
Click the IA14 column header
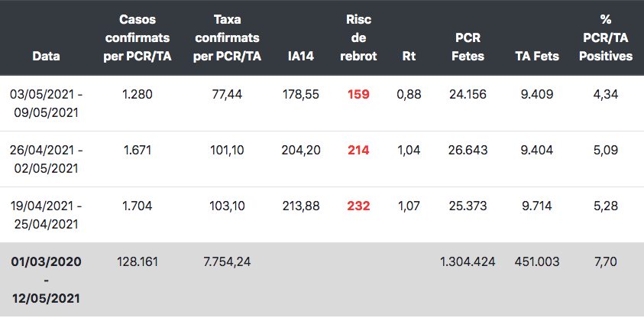300,56
